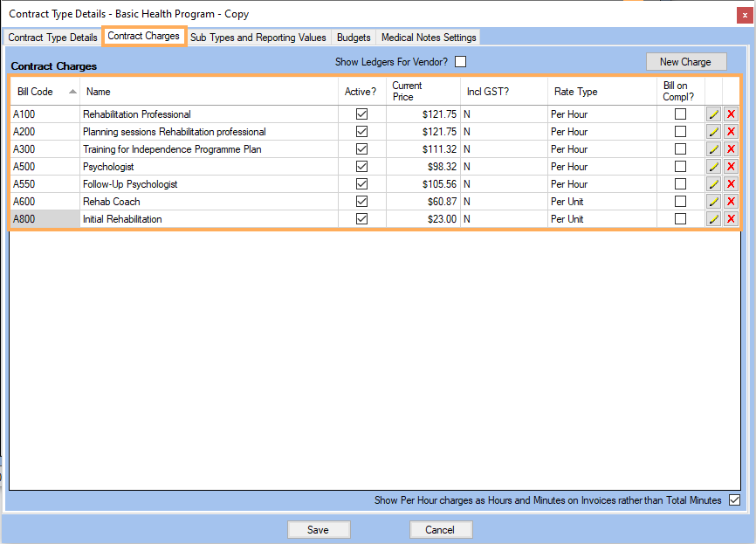Select Per Unit rate type for A800
The height and width of the screenshot is (544, 756).
click(602, 219)
